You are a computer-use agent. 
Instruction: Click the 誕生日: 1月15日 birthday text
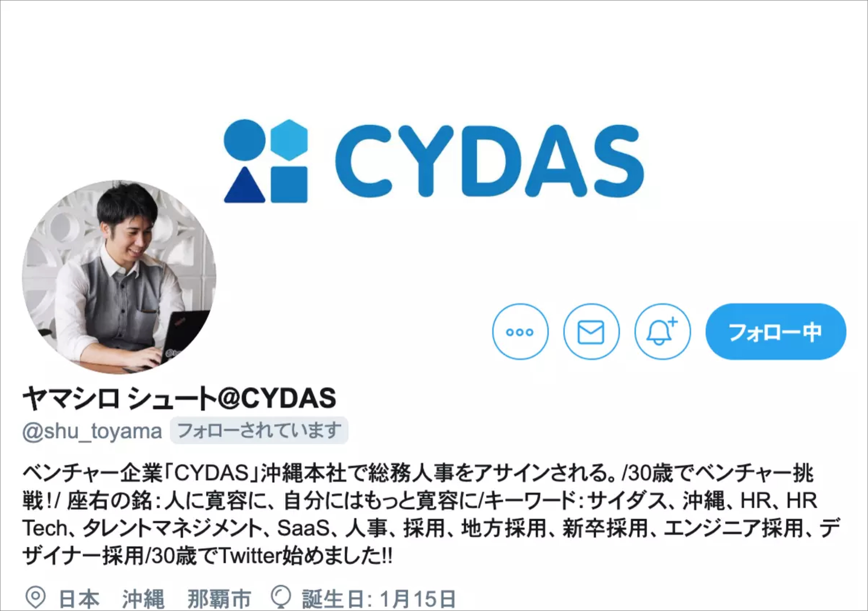(x=379, y=599)
